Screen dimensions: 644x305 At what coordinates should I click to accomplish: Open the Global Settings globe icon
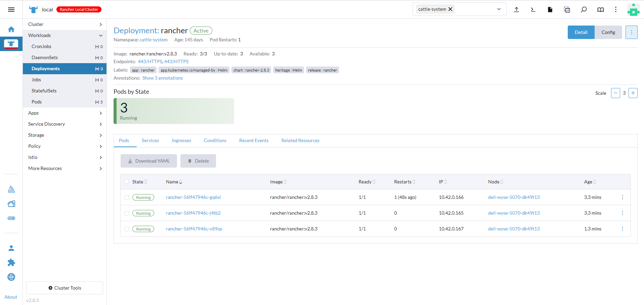click(11, 277)
